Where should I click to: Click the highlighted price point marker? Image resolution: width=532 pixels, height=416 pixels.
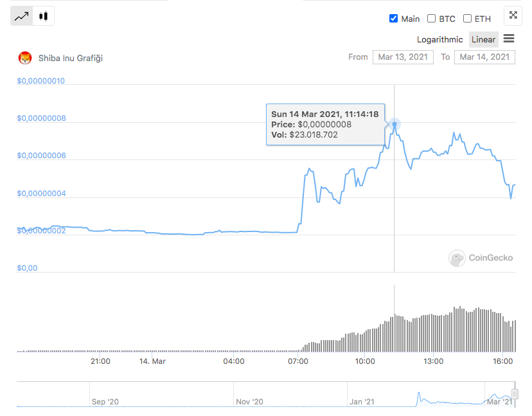pyautogui.click(x=395, y=124)
